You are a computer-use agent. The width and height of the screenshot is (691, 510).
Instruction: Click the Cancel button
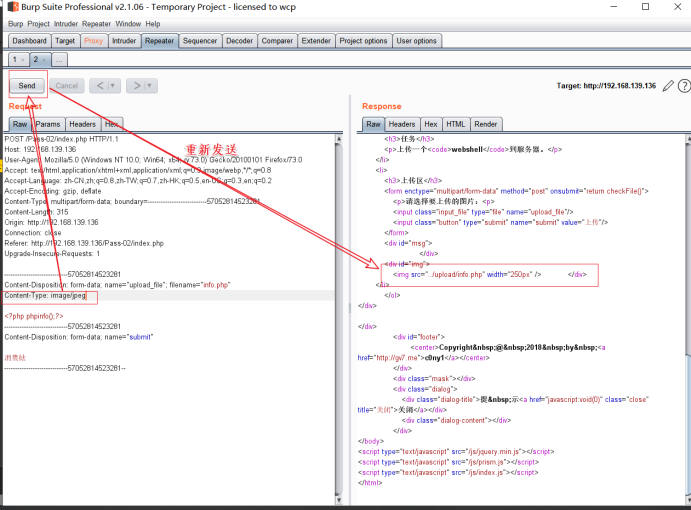pyautogui.click(x=67, y=86)
